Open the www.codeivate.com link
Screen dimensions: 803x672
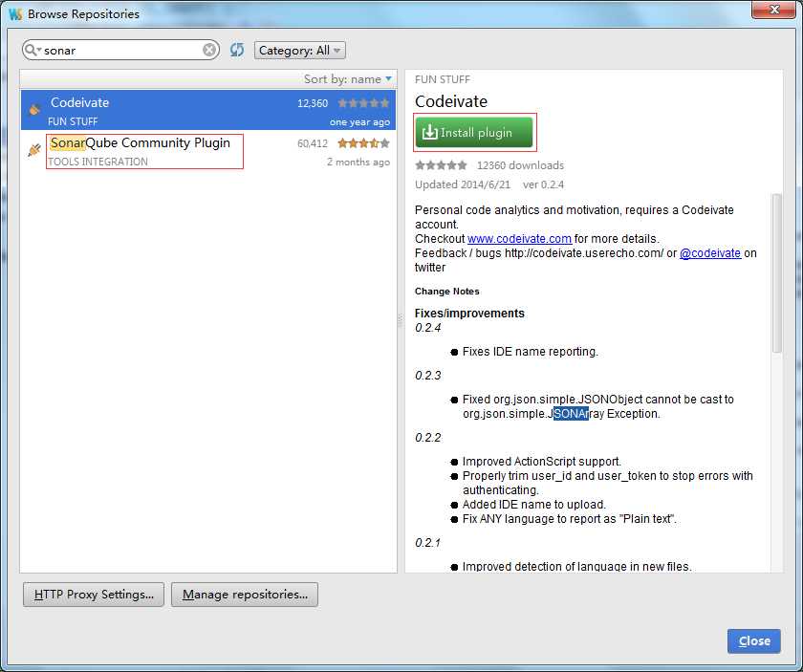click(519, 239)
